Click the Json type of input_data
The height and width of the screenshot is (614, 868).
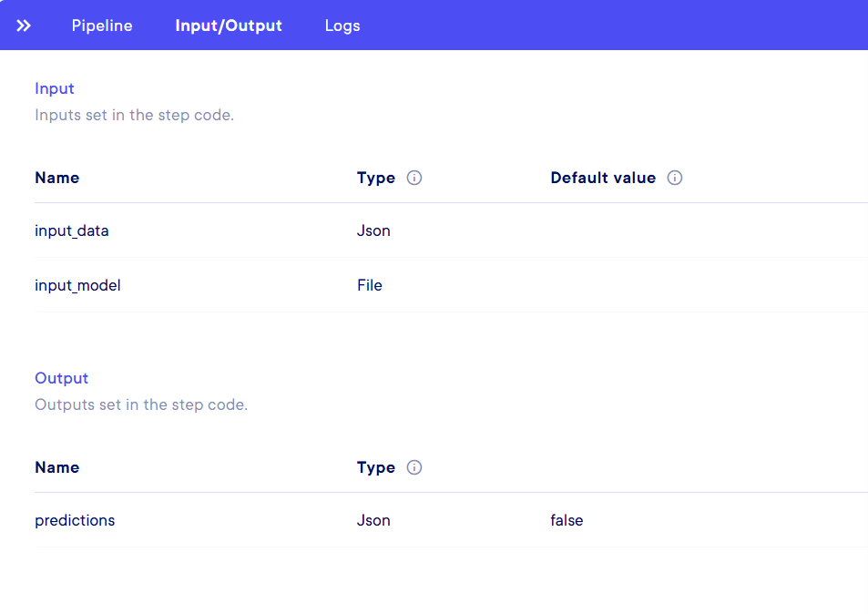[x=373, y=230]
